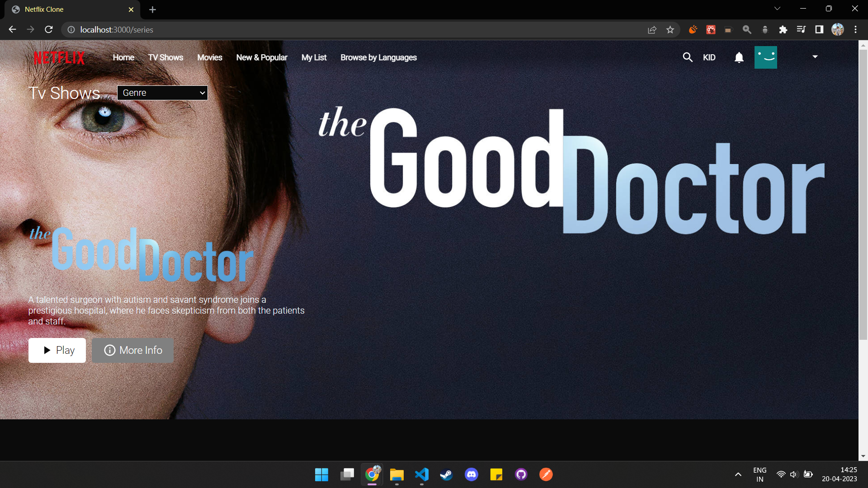Open the search magnifier in Netflix navbar
Screen dimensions: 868x488
pyautogui.click(x=688, y=57)
